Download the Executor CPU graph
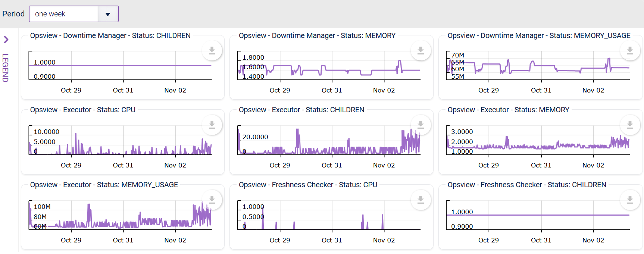Viewport: 644px width, 254px height. click(212, 125)
